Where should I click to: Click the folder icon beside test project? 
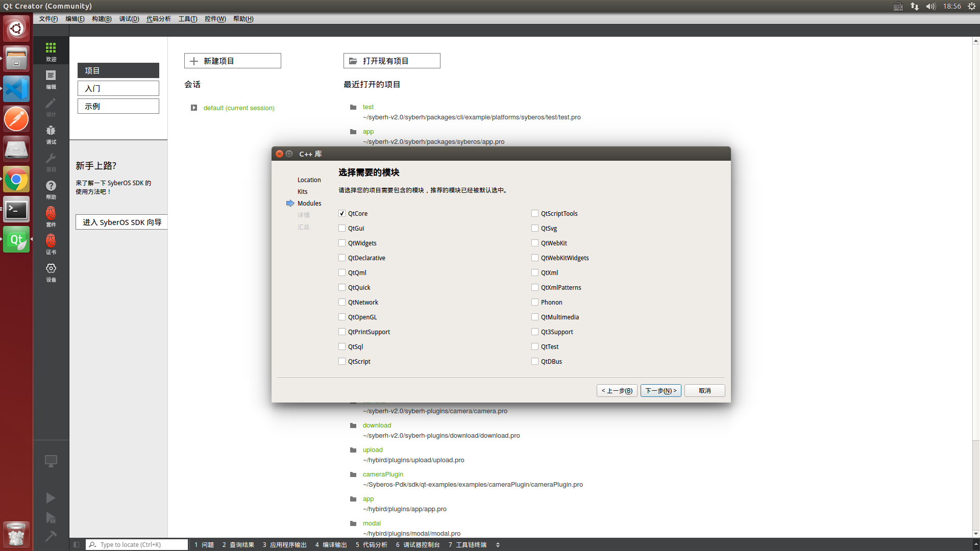(x=353, y=107)
